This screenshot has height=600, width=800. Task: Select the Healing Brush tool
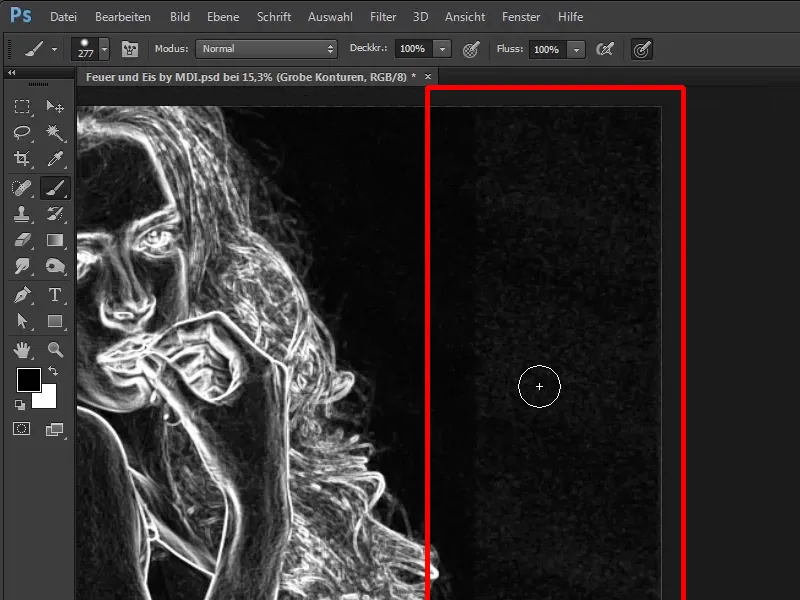click(x=21, y=188)
